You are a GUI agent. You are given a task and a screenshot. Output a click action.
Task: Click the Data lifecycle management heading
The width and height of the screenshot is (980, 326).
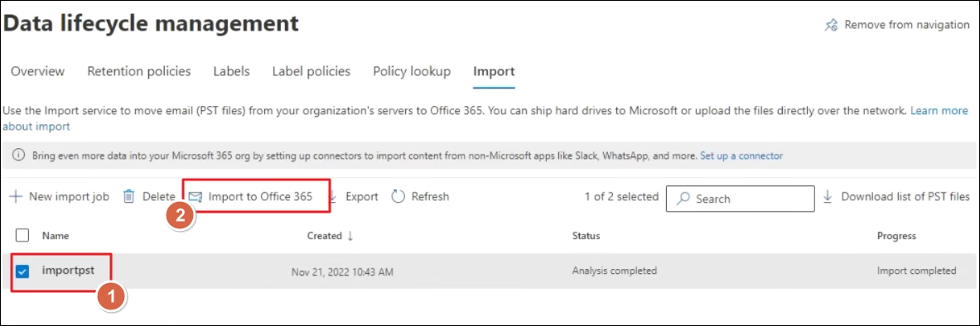coord(152,23)
